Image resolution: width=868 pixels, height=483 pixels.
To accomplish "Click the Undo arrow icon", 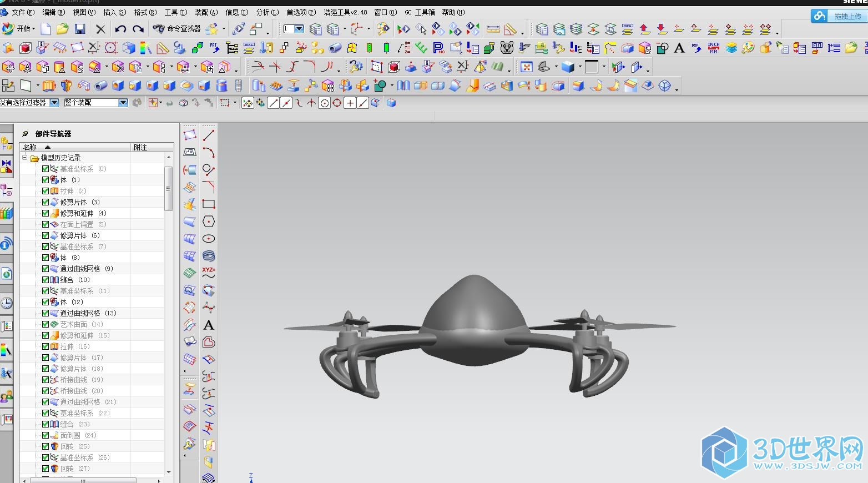I will click(x=120, y=29).
